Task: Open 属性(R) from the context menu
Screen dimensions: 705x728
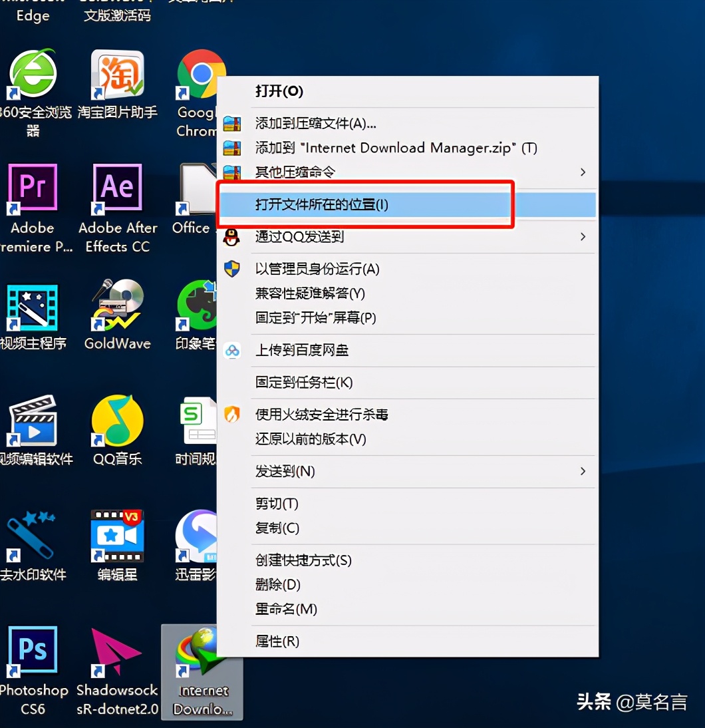Action: coord(277,641)
